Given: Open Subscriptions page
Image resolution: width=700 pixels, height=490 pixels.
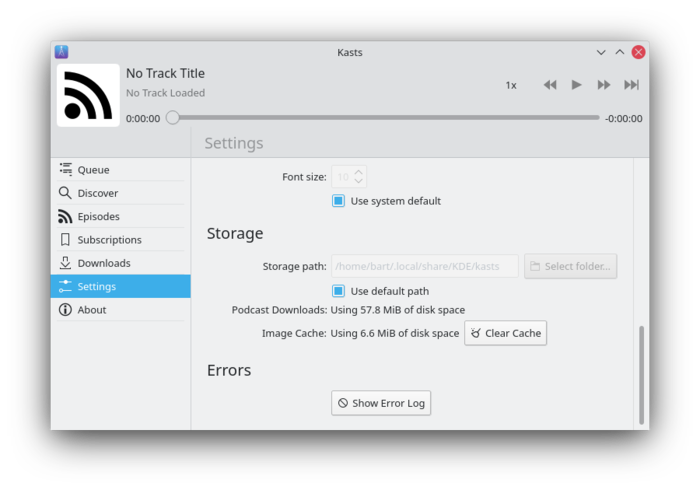Looking at the screenshot, I should pyautogui.click(x=121, y=240).
